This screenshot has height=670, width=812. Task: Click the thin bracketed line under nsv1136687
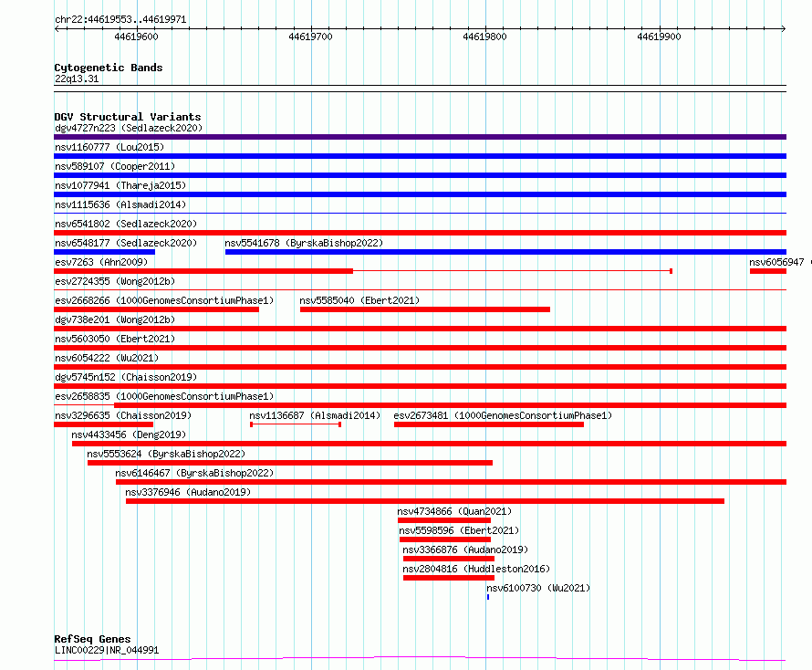point(296,424)
